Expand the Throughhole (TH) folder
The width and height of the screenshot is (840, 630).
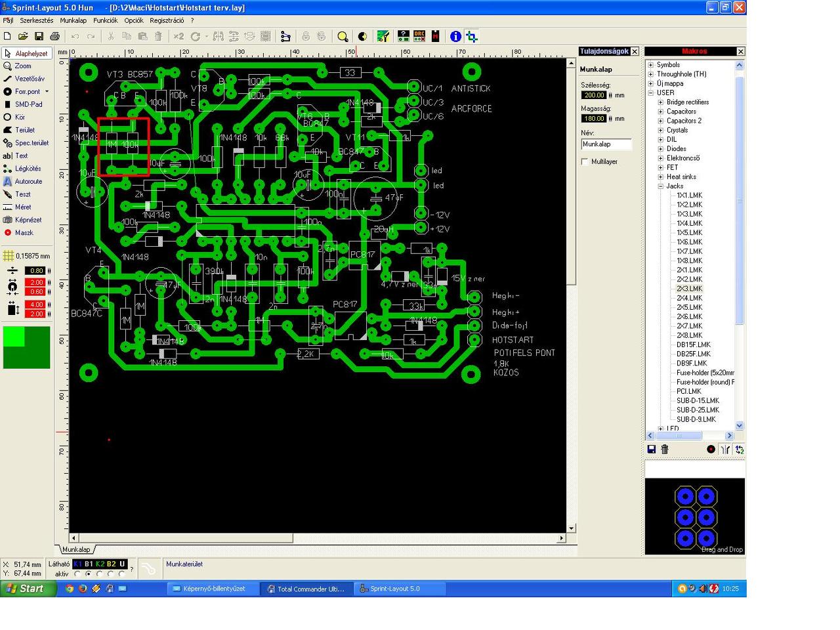tap(651, 74)
